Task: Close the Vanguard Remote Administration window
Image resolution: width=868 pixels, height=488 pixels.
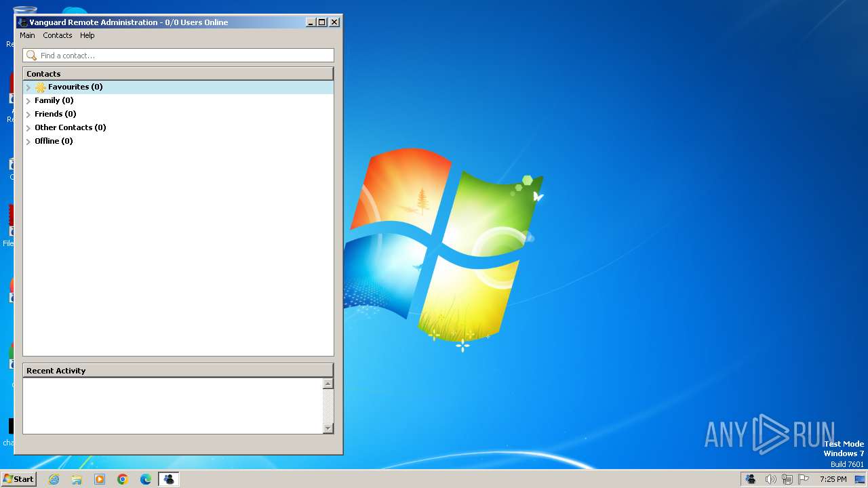Action: pos(334,22)
